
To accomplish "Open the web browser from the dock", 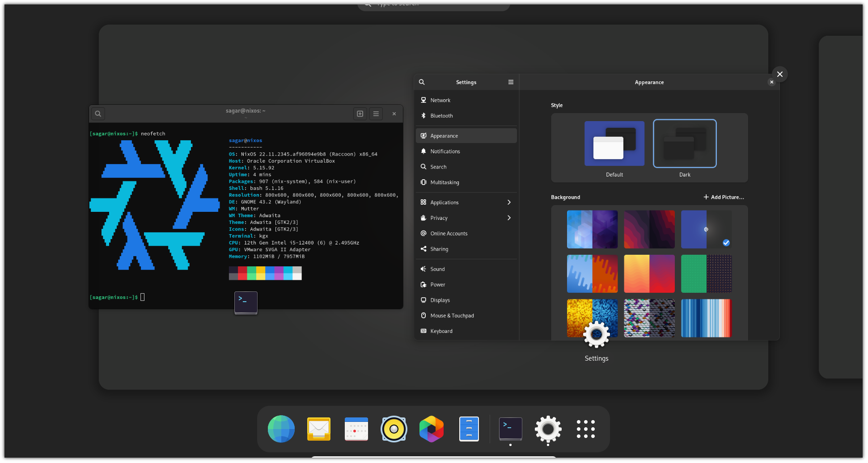I will pos(281,429).
